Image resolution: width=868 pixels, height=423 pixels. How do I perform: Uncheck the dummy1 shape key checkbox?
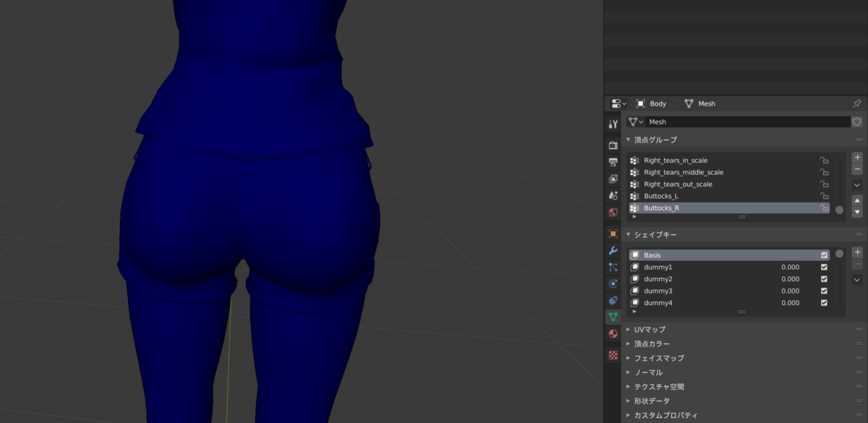824,267
